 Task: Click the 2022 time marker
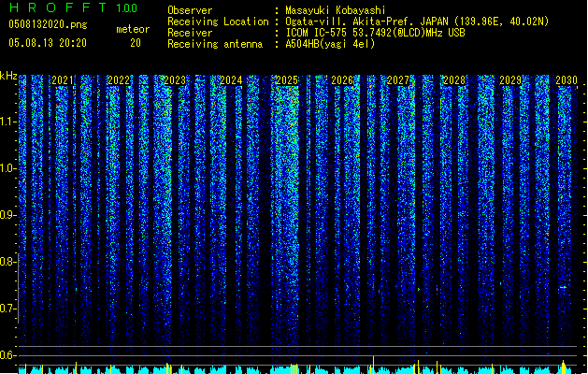[x=119, y=80]
